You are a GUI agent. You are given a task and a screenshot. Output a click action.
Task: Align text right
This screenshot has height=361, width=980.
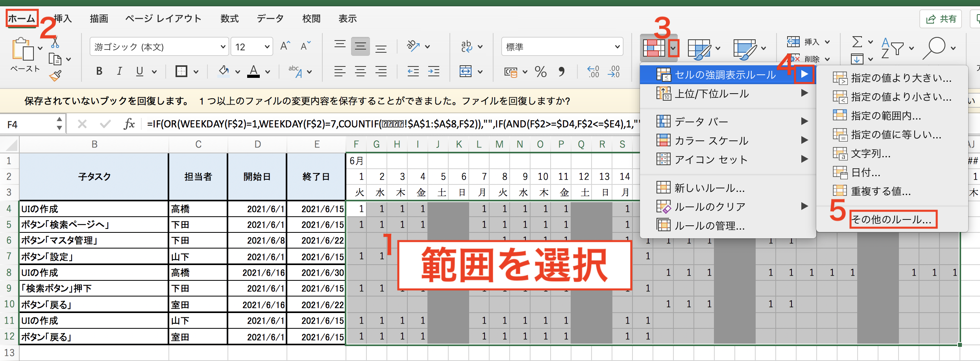(381, 71)
